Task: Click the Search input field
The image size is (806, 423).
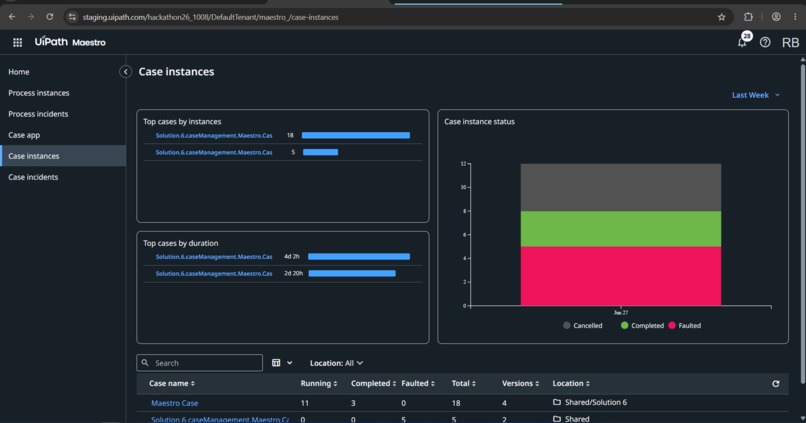Action: pos(199,363)
